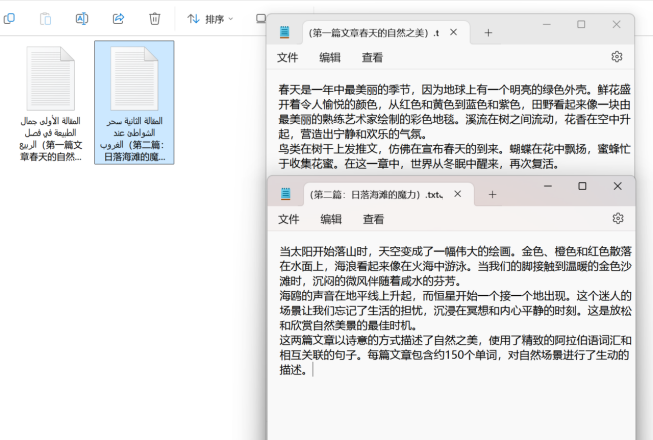Click Notepad app icon in upper window
Image resolution: width=653 pixels, height=440 pixels.
[285, 32]
